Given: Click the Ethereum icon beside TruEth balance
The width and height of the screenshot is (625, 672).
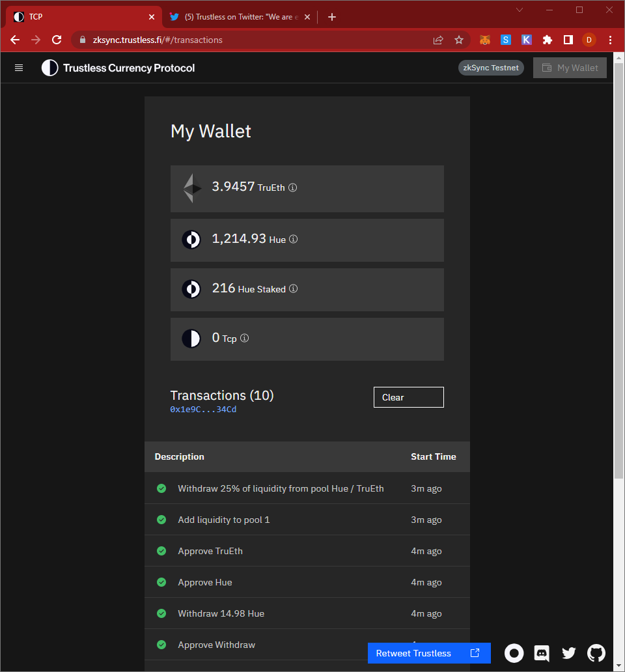Looking at the screenshot, I should (192, 188).
